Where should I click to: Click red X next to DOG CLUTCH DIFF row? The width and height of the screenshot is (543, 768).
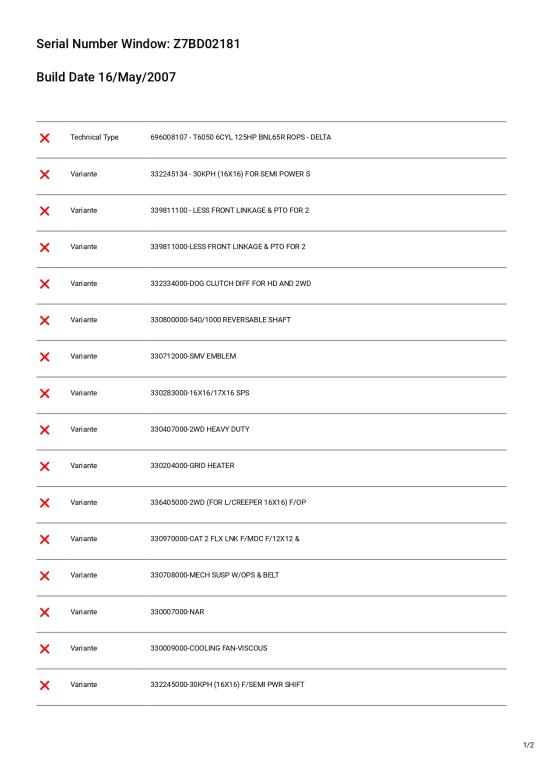click(45, 284)
